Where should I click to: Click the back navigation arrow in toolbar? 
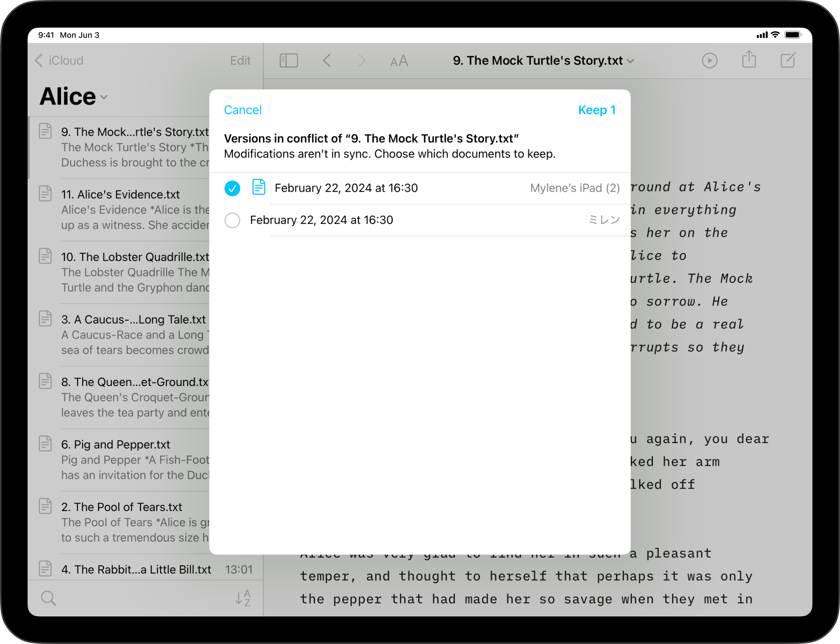[x=327, y=61]
